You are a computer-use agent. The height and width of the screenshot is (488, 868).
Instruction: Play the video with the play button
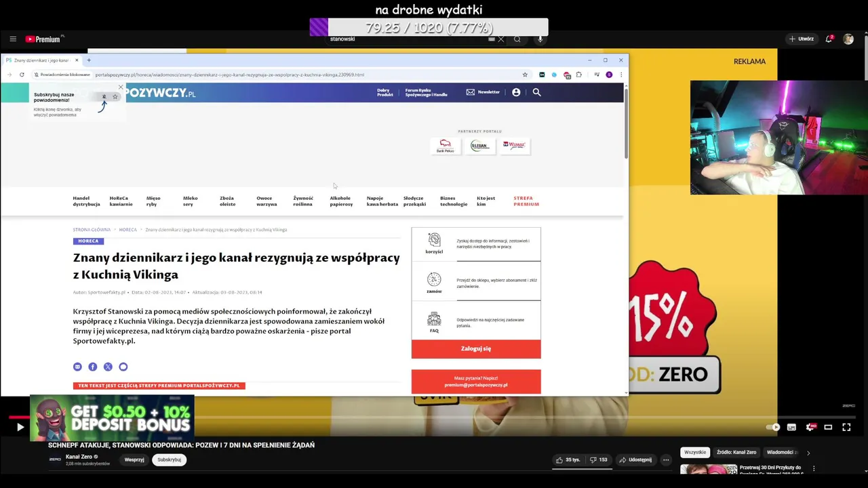click(20, 427)
